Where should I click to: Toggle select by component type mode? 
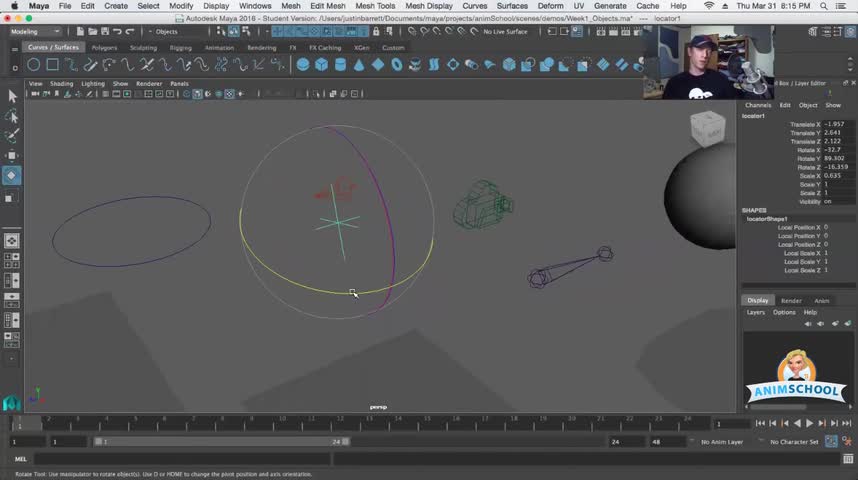coord(246,32)
